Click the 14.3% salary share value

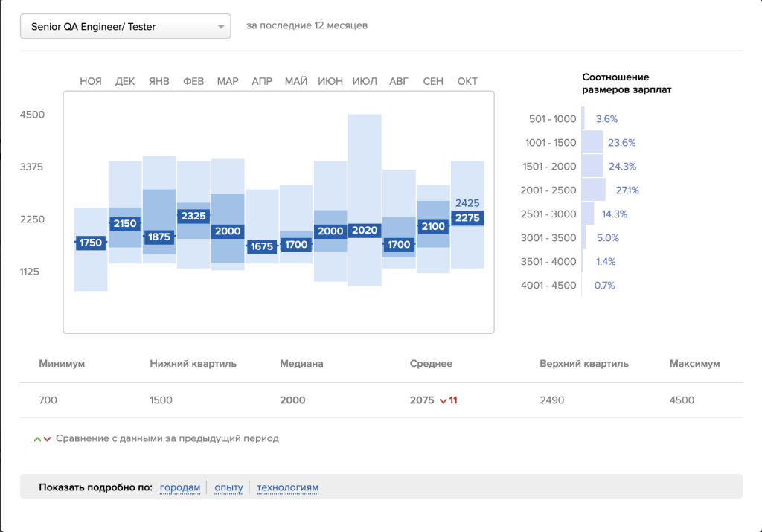[614, 214]
